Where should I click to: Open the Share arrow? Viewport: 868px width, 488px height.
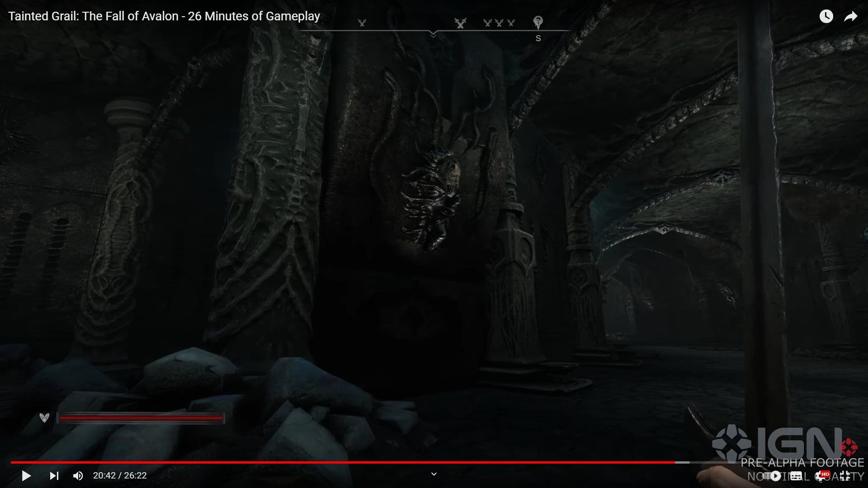click(851, 17)
